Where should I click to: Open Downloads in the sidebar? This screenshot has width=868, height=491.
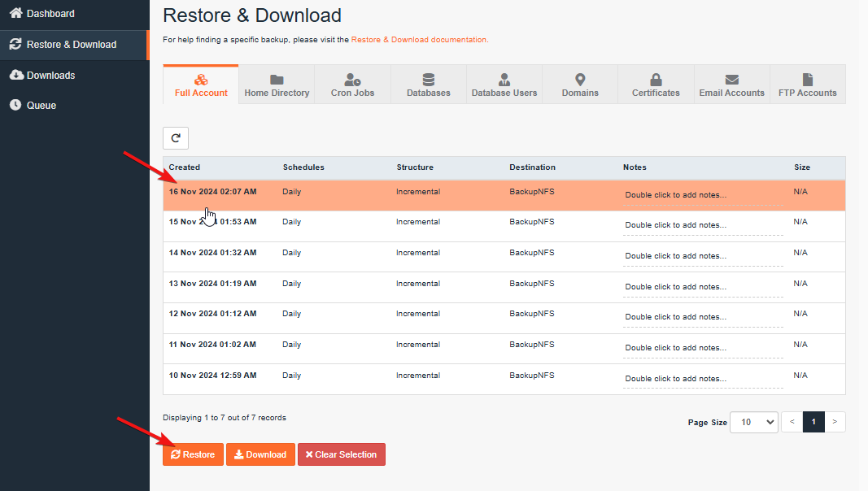coord(50,76)
